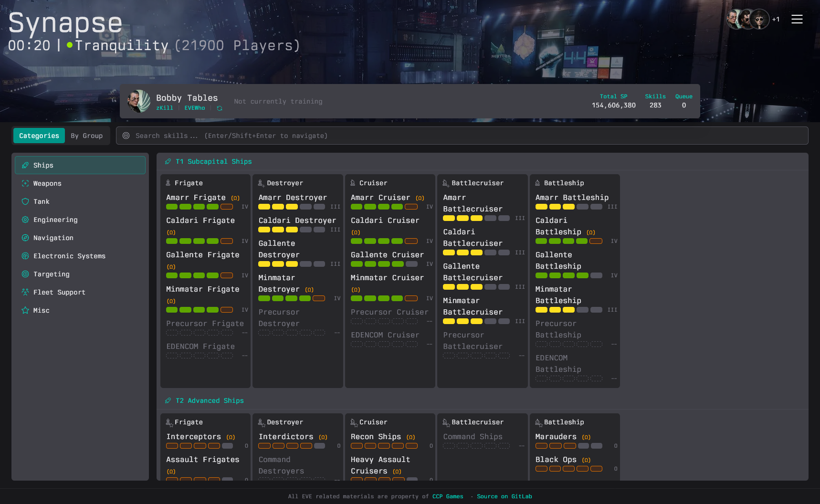Click the T1 Battleship column icon

pos(537,183)
